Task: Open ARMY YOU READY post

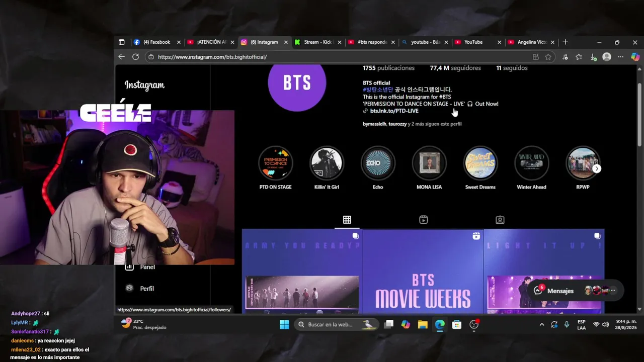Action: tap(302, 271)
